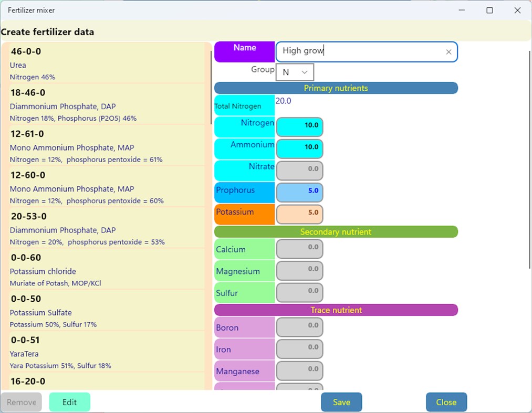Click the Trace nutrient section header
The height and width of the screenshot is (413, 532).
336,310
